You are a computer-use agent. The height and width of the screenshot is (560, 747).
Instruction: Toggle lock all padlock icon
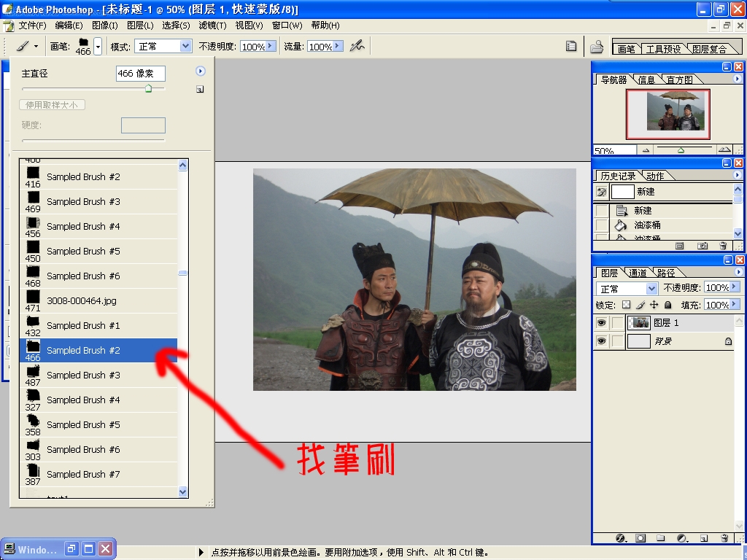pyautogui.click(x=668, y=305)
